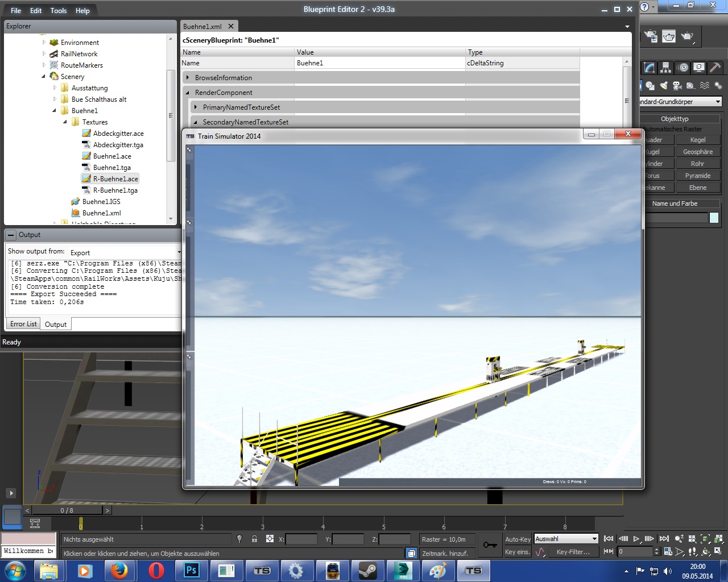Select R-Buehne1.tga in the Explorer tree
Viewport: 728px width, 582px height.
coord(115,190)
